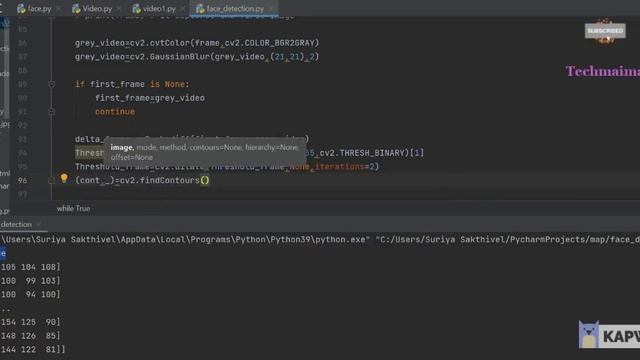Close the video1.py tab
This screenshot has height=360, width=640.
click(x=182, y=8)
